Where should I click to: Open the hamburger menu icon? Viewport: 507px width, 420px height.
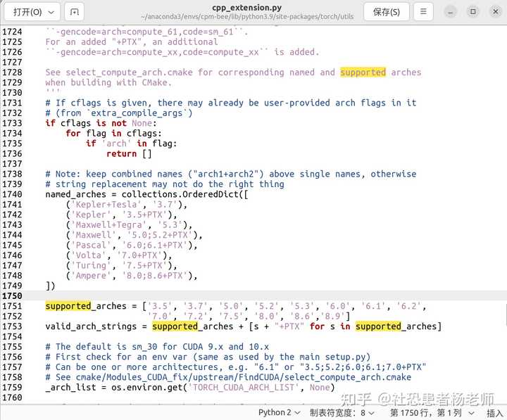423,12
